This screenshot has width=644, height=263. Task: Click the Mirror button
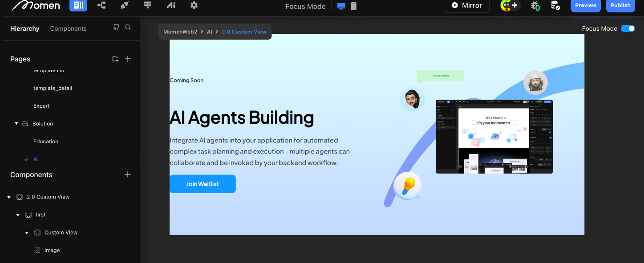[x=466, y=5]
